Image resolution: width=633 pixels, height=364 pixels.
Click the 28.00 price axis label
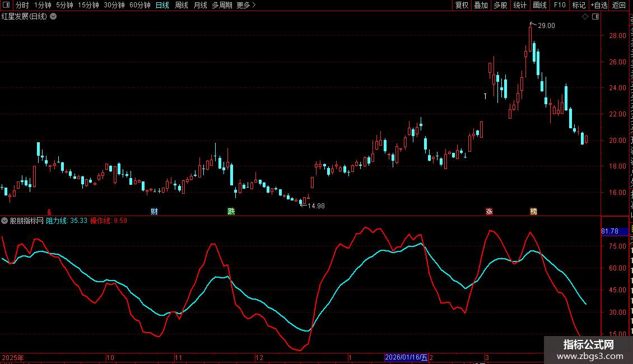(618, 35)
